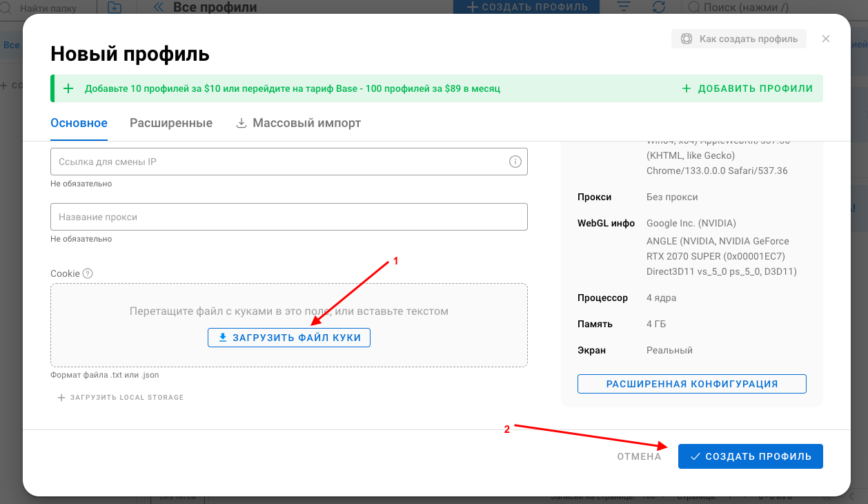
Task: Select the Основное tab
Action: click(x=79, y=123)
